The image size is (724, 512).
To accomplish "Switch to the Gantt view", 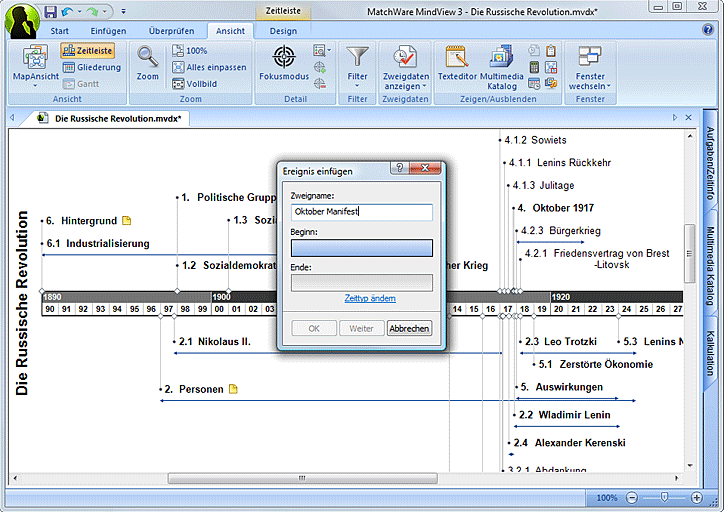I will tap(81, 84).
